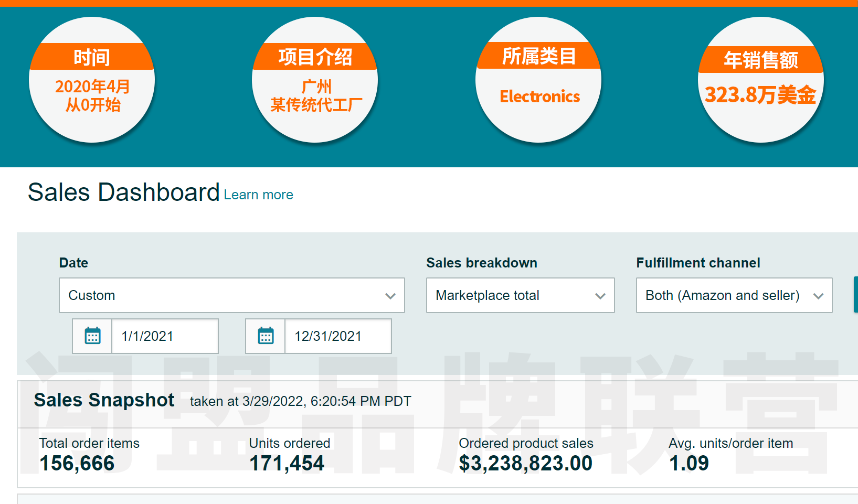
Task: Click the 时间 circle badge
Action: 92,80
